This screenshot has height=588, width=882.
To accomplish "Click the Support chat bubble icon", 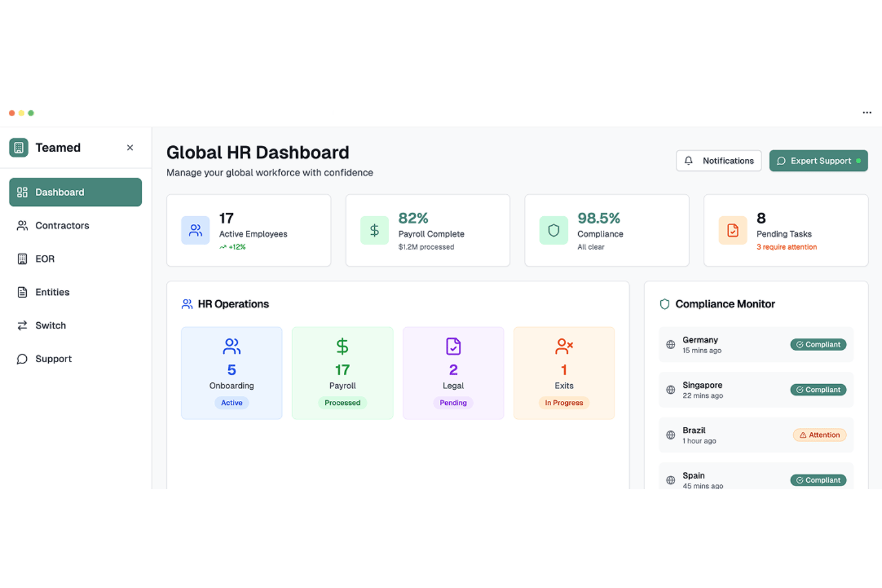I will (22, 359).
